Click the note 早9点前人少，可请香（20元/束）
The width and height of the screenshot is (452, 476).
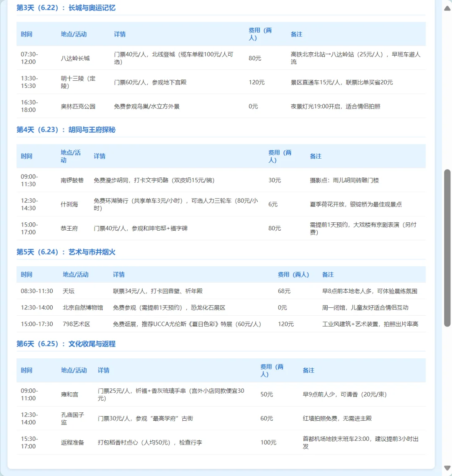344,394
